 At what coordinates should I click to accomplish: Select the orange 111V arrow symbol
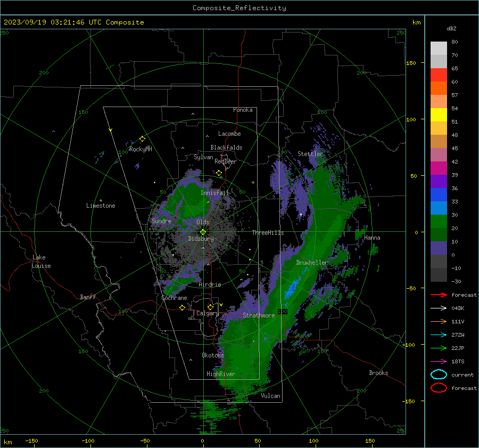click(x=439, y=321)
